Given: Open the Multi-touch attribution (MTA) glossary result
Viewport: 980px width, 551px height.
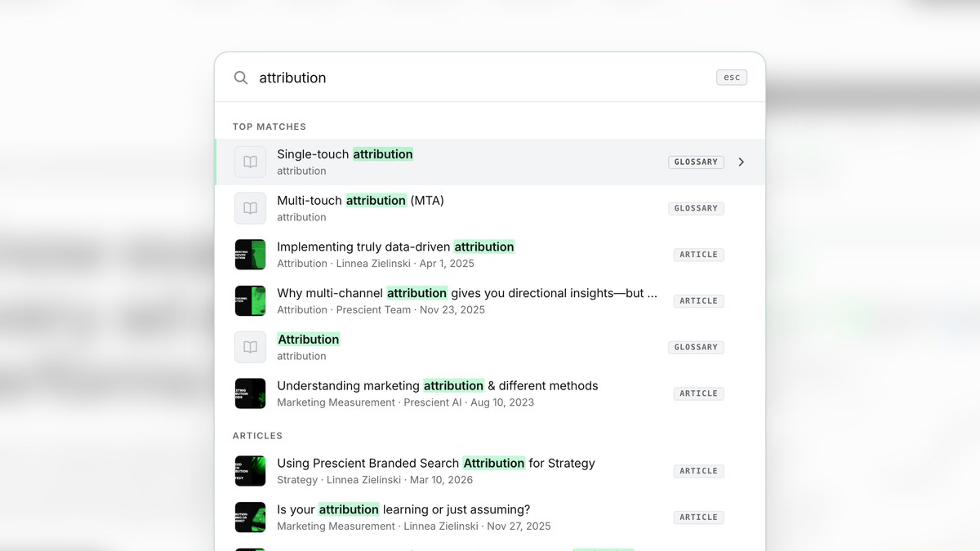Looking at the screenshot, I should (359, 200).
